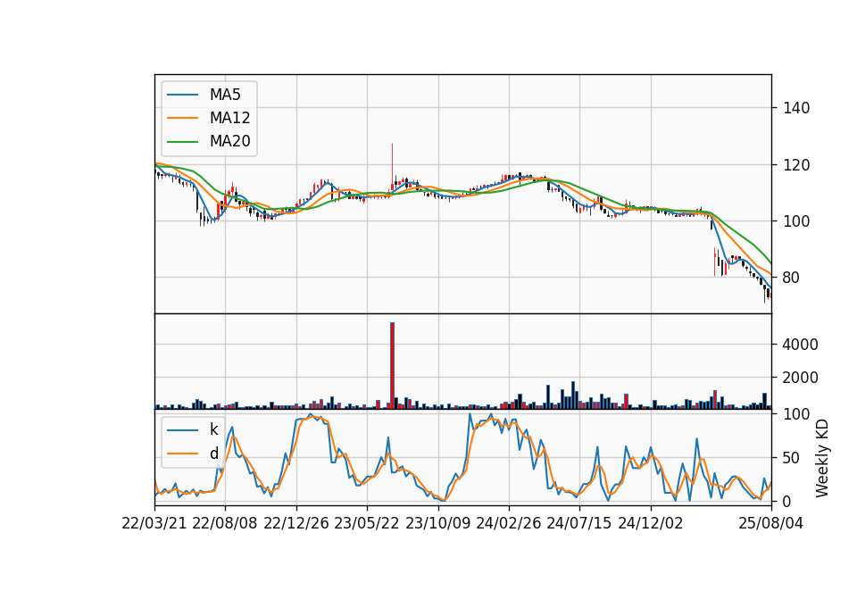Screen dimensions: 857x616
Task: Click the blue MA5 legend line sample
Action: [182, 95]
